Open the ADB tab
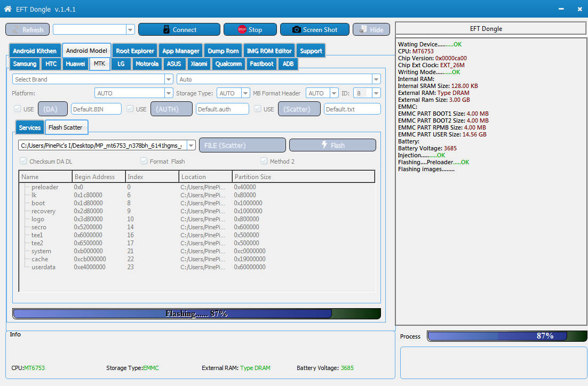Viewport: 588px width, 386px height. (288, 63)
